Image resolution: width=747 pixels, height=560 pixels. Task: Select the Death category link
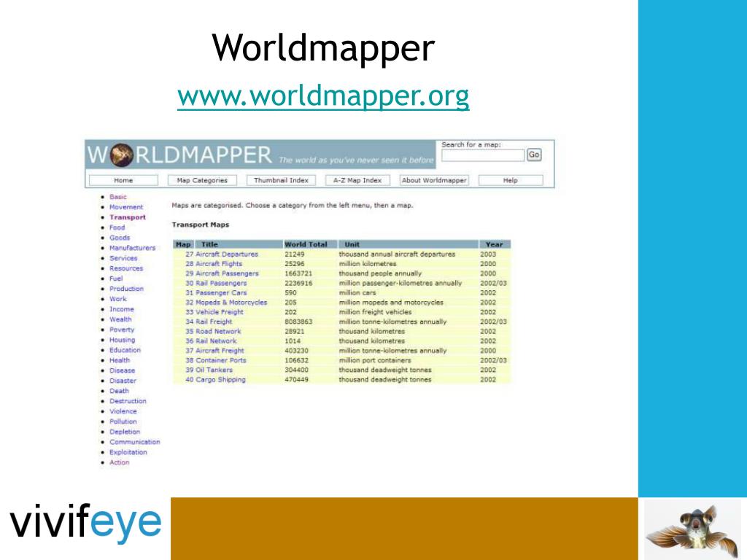click(119, 391)
